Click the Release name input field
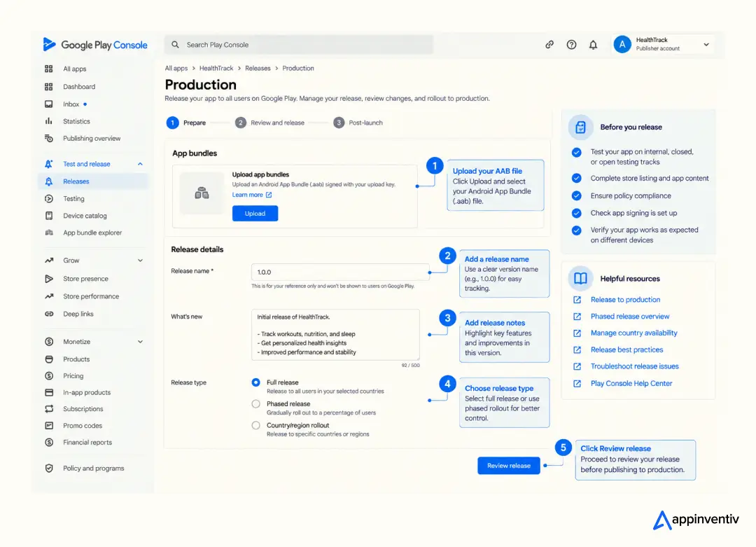 click(340, 272)
